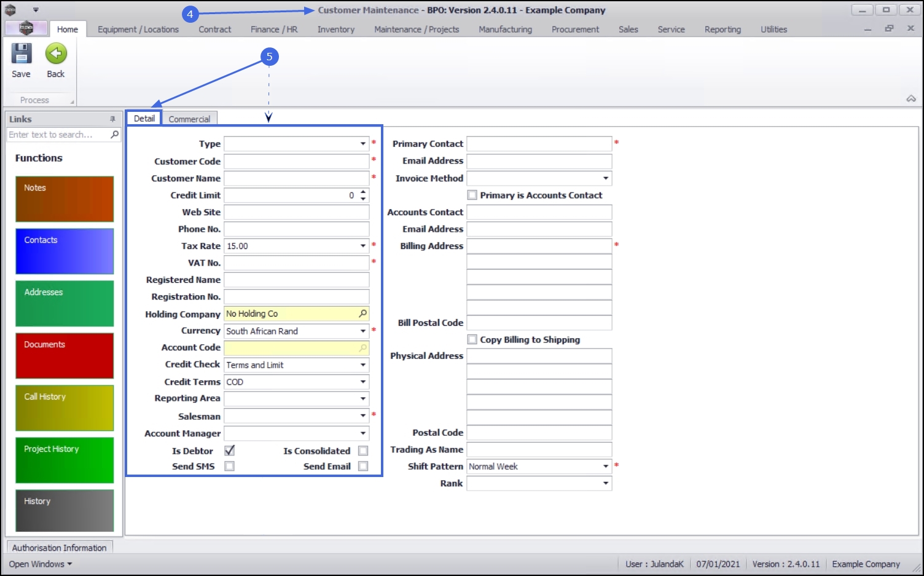Expand the Reporting Area dropdown
The width and height of the screenshot is (924, 576).
click(363, 399)
